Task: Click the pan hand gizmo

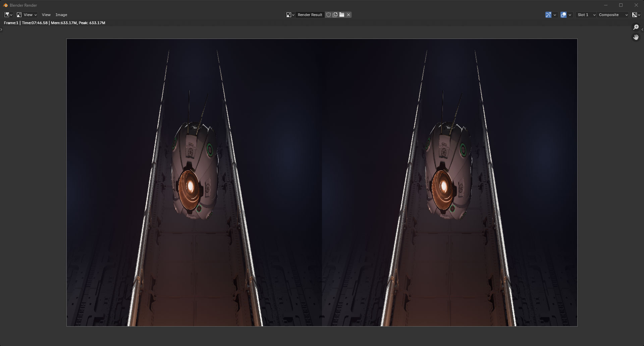Action: tap(636, 37)
